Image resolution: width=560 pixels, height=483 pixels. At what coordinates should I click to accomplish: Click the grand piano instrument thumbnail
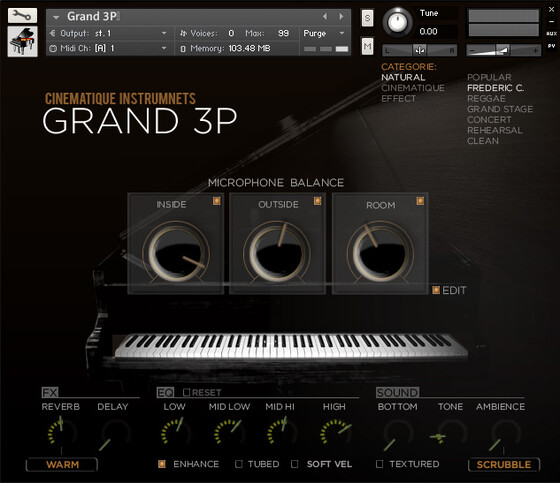[22, 41]
